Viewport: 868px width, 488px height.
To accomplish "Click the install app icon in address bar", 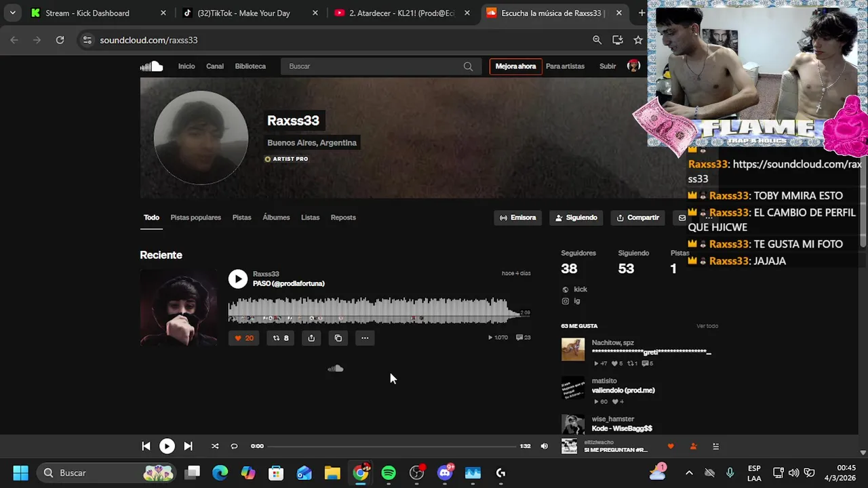I will pyautogui.click(x=618, y=40).
